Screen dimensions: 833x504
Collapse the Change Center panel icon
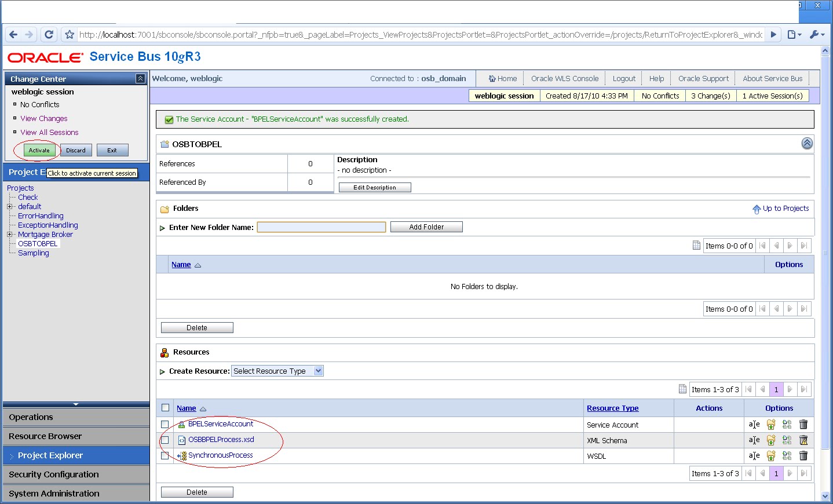point(140,79)
